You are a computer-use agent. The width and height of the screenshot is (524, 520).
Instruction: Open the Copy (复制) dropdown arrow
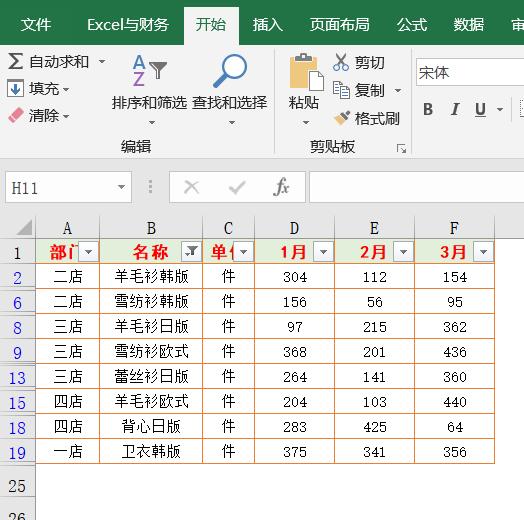[398, 90]
